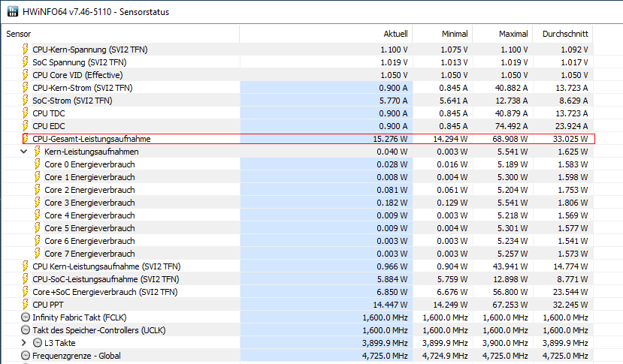The width and height of the screenshot is (623, 364).
Task: Click lightning icon beside CPU Kern-Leistungsaufnahme (SVI2 TFN)
Action: [26, 266]
